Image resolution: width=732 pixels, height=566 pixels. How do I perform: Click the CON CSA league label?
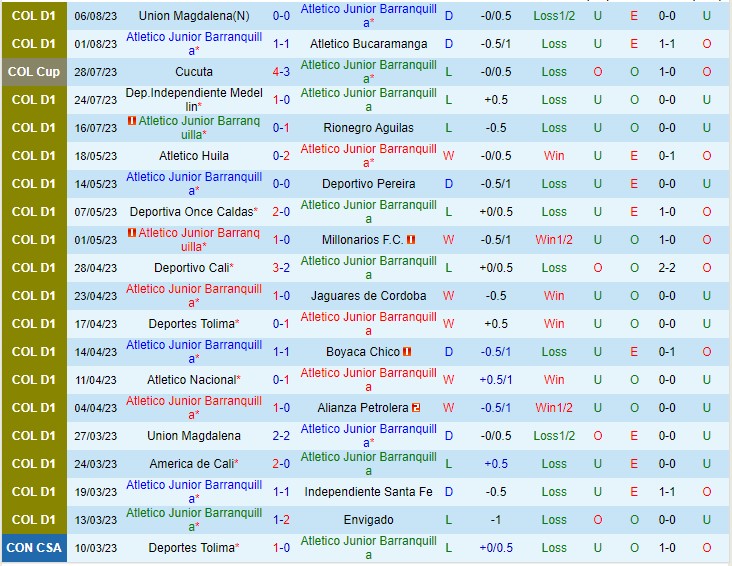pyautogui.click(x=34, y=548)
